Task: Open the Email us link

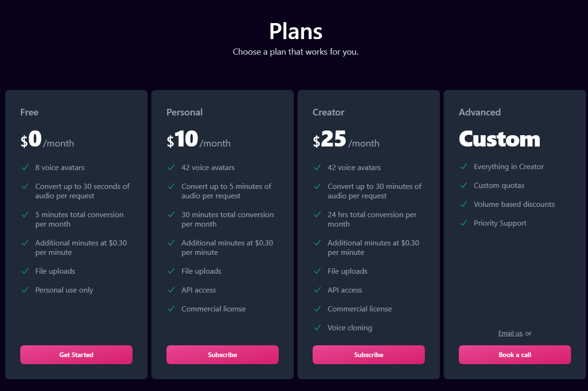Action: [x=510, y=333]
